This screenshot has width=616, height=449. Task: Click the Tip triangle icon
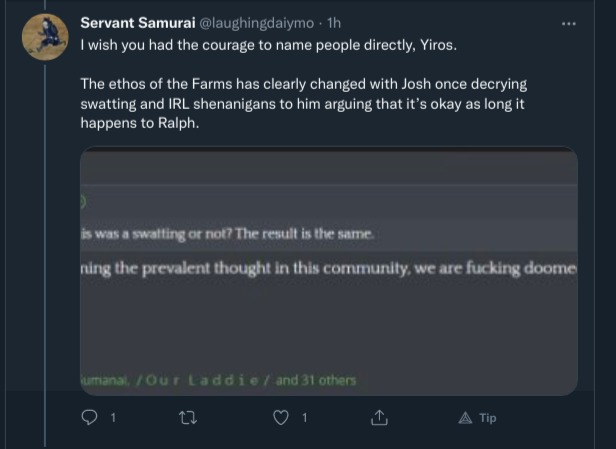(x=465, y=418)
